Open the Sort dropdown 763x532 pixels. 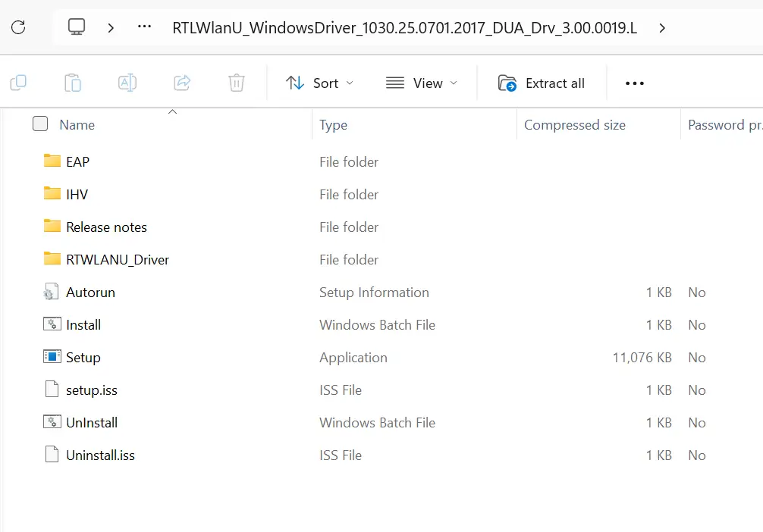(x=319, y=83)
